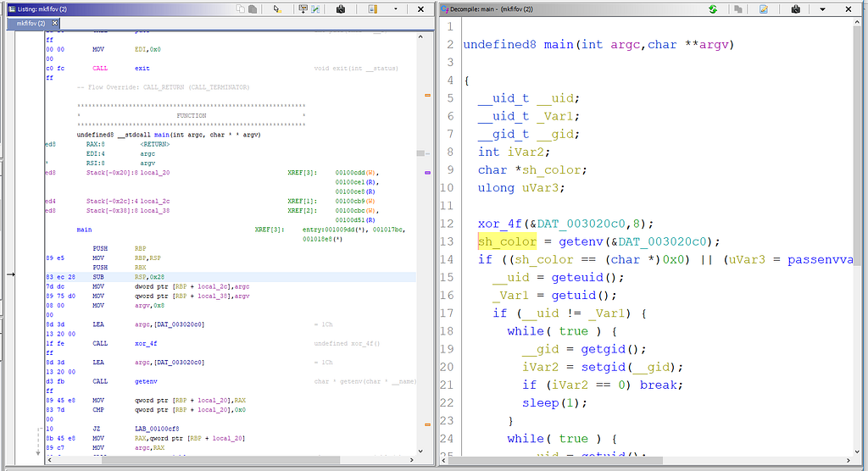Click the Decompile copy icon
Screen dimensions: 868x471
(x=737, y=8)
